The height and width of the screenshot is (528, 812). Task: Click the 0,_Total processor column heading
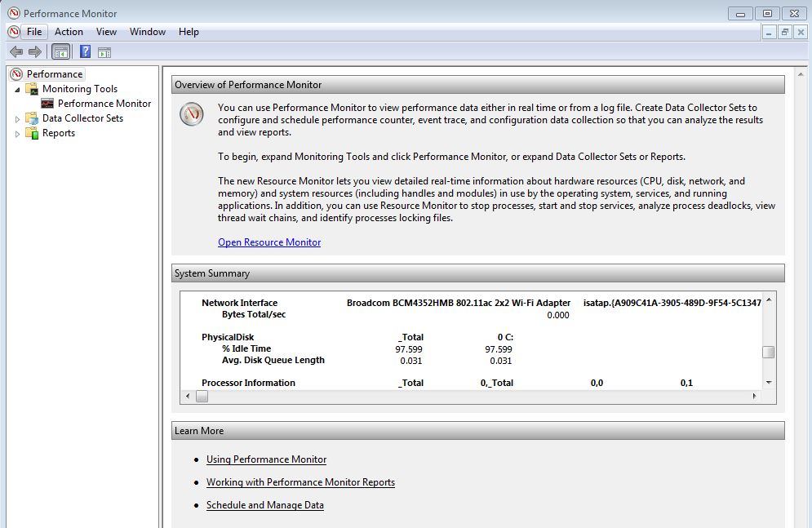click(497, 383)
